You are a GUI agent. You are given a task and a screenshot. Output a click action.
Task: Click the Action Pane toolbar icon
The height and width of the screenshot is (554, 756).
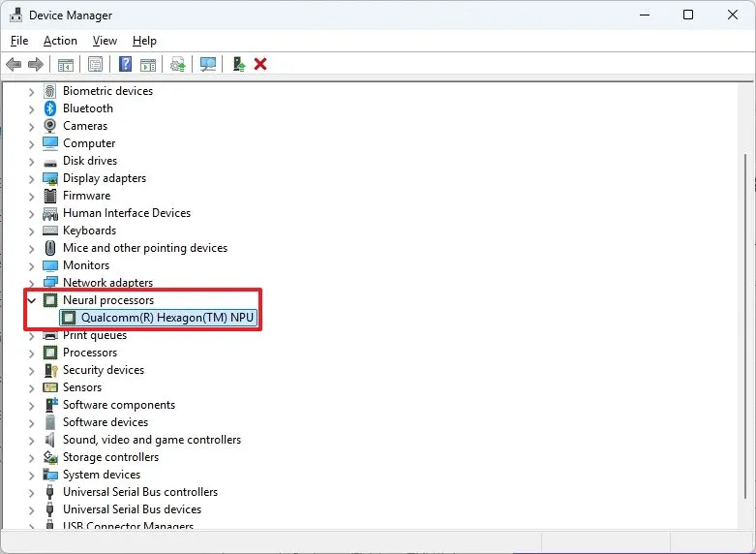148,64
